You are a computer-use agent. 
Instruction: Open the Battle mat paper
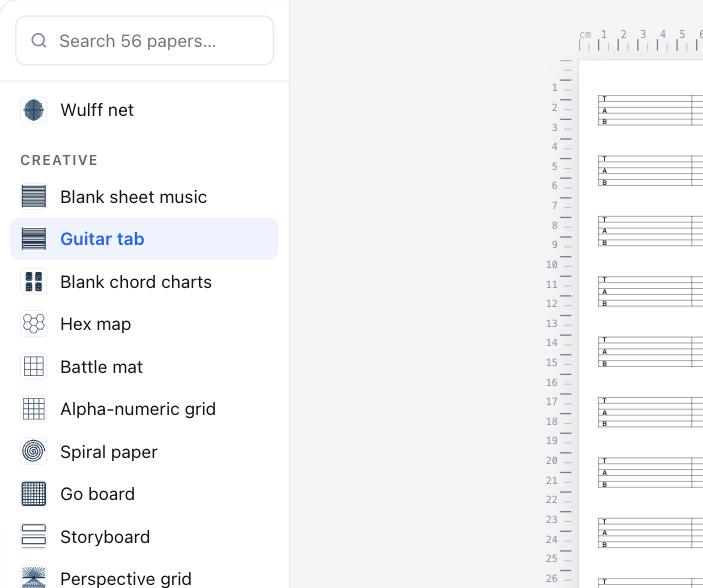tap(144, 366)
